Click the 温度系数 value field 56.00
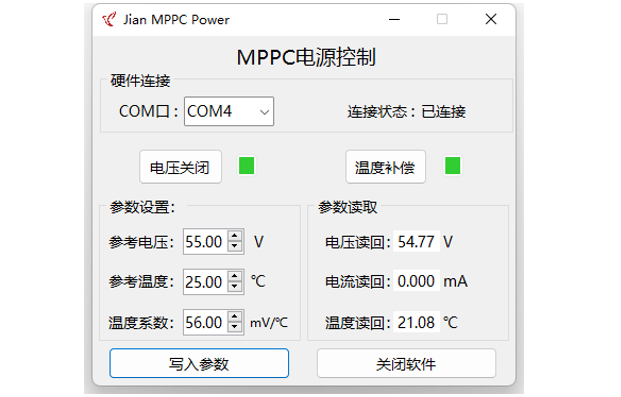The image size is (621, 397). (205, 322)
